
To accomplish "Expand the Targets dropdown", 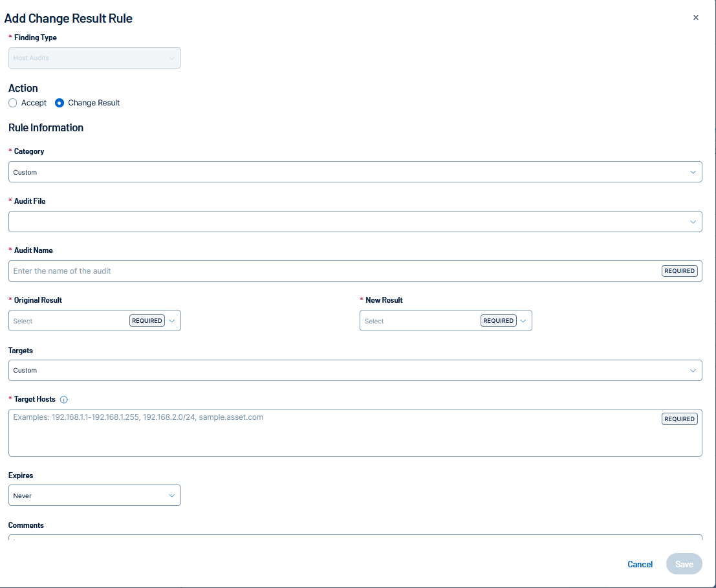I will click(x=354, y=370).
